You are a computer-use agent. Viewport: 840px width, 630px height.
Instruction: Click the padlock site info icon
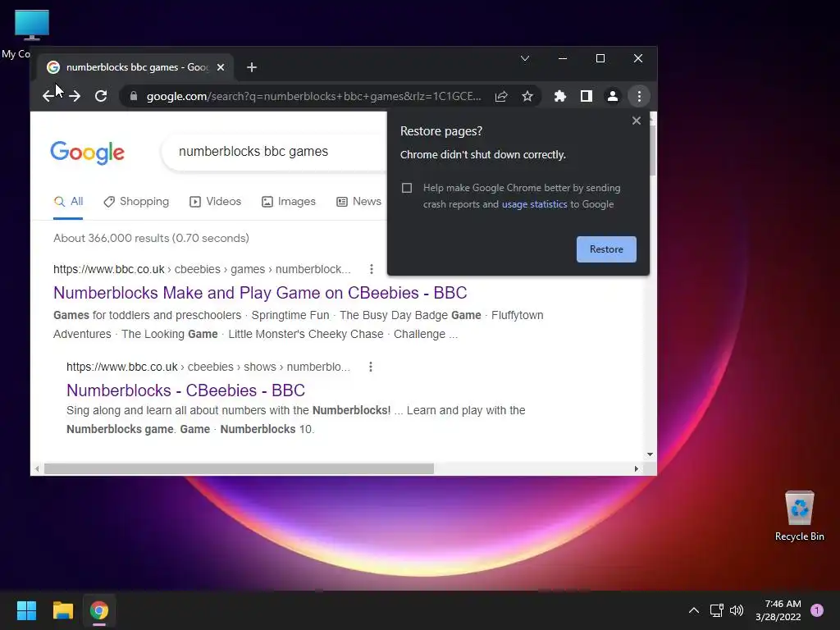[134, 96]
